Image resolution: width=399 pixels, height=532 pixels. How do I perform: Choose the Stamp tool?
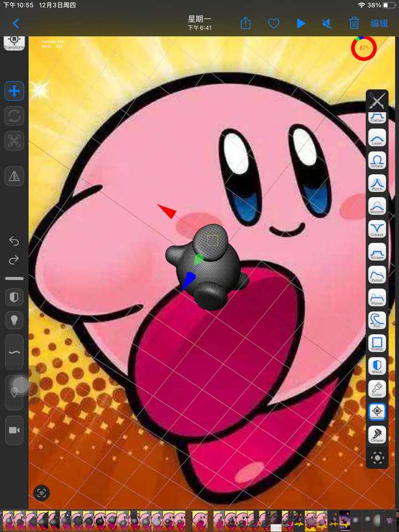coord(377,343)
